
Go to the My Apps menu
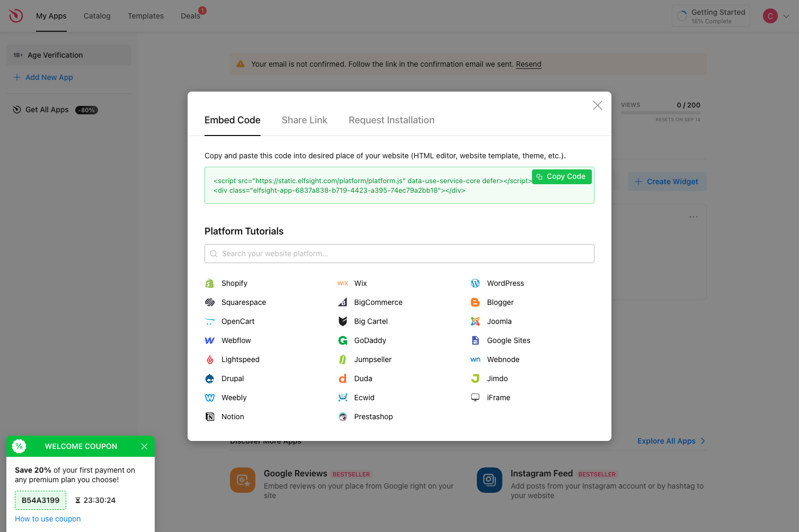pyautogui.click(x=51, y=16)
